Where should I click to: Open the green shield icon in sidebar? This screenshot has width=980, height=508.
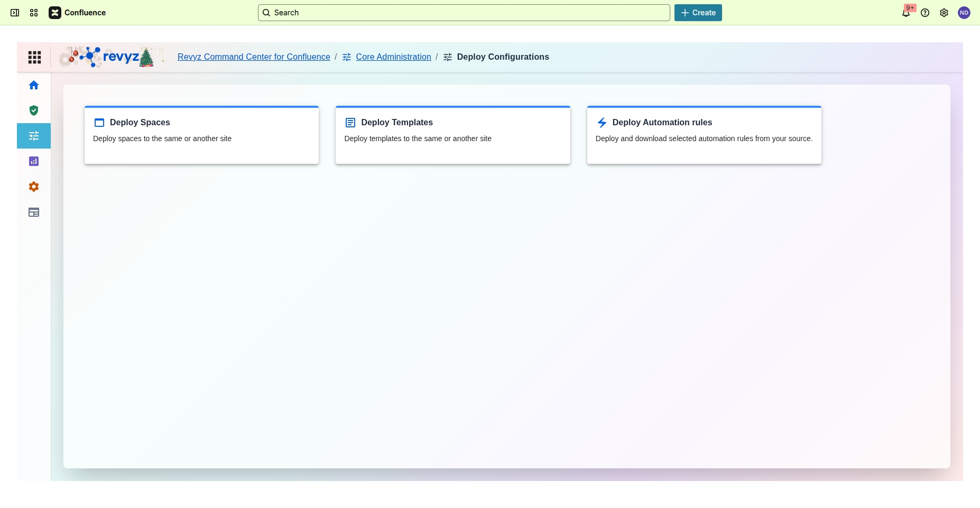[x=34, y=110]
